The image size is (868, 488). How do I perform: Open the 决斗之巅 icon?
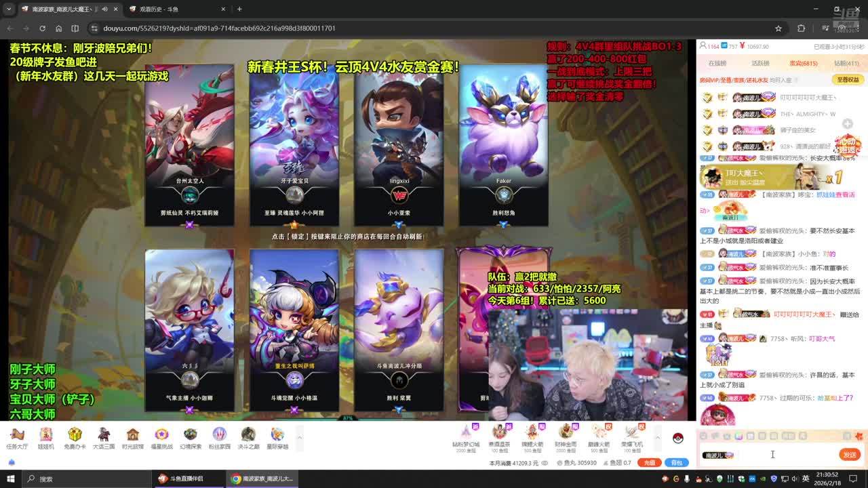(248, 438)
